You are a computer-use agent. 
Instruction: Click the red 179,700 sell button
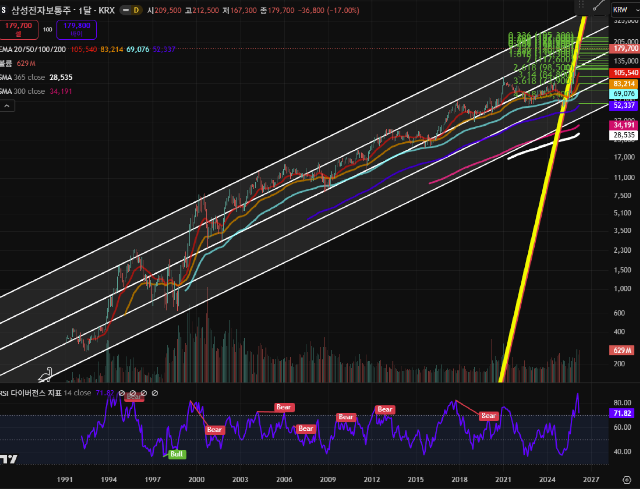19,30
